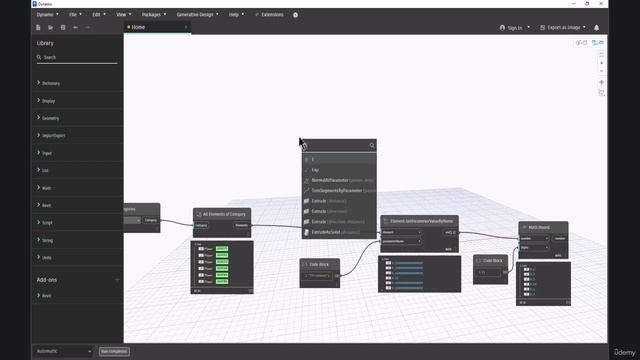This screenshot has width=640, height=360.
Task: Open the Packages menu
Action: coord(154,15)
